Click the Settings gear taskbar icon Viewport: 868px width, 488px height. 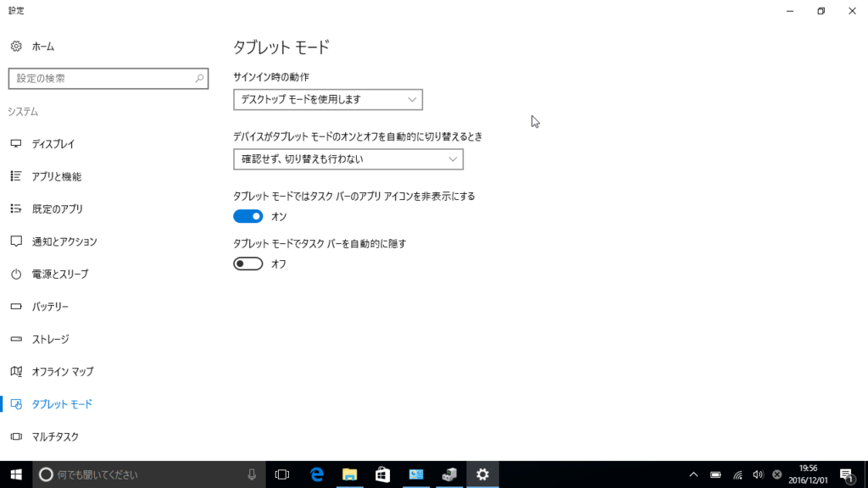click(x=482, y=474)
